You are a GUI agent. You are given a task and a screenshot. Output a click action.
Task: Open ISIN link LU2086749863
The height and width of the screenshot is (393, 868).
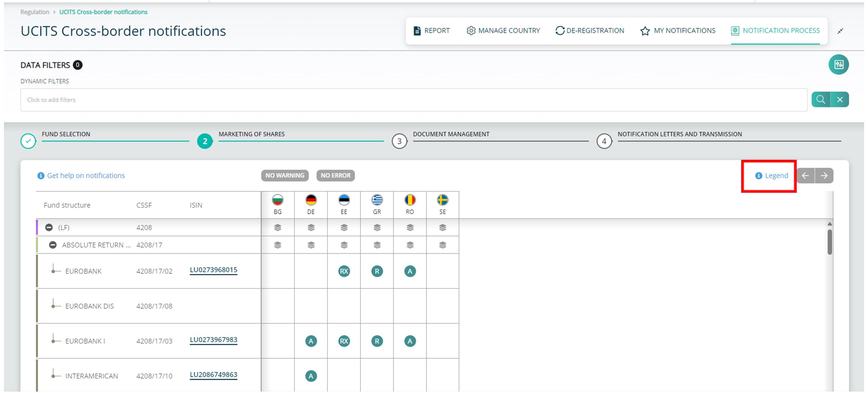pos(214,375)
